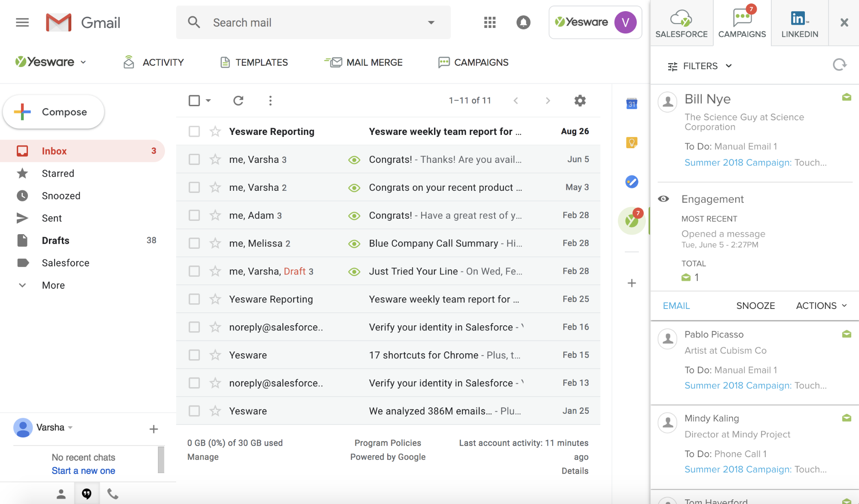Viewport: 859px width, 504px height.
Task: Select the noreply@salesforce Feb 16 email checkbox
Action: pos(194,327)
